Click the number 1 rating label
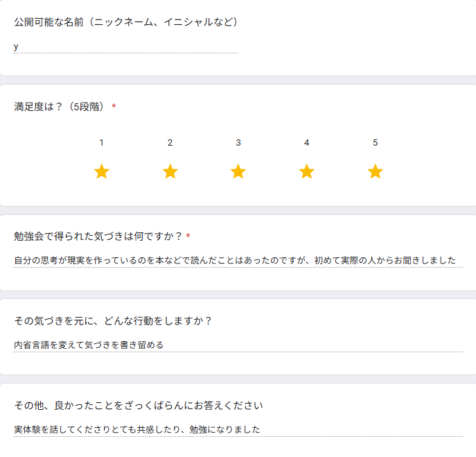This screenshot has width=476, height=457. (102, 143)
